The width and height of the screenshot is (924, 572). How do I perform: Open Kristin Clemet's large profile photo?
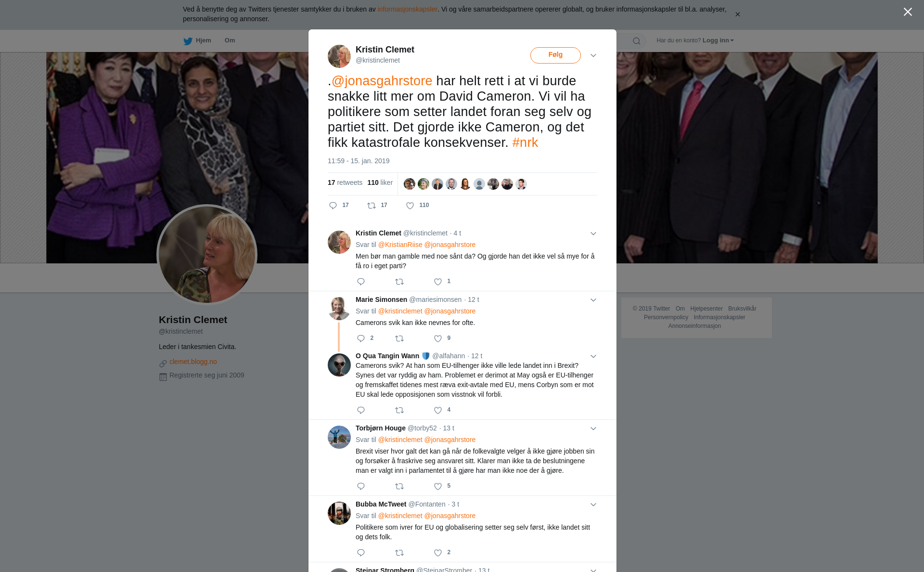pos(207,255)
